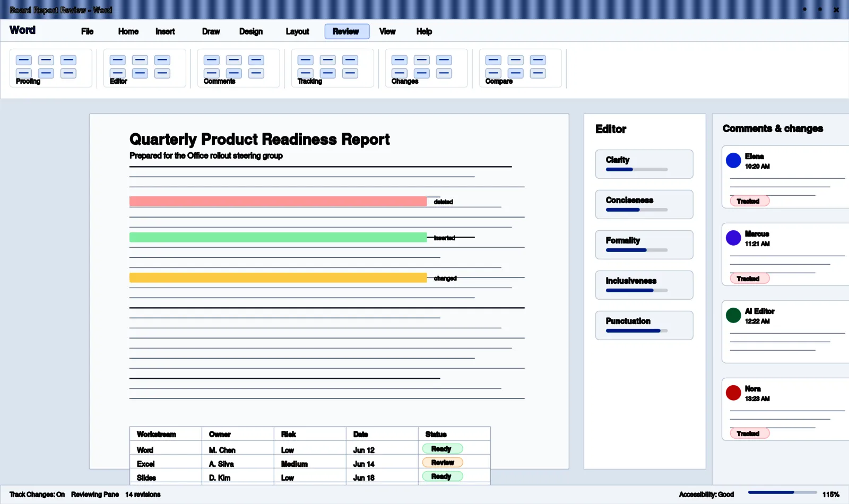
Task: Open the File menu
Action: tap(88, 31)
